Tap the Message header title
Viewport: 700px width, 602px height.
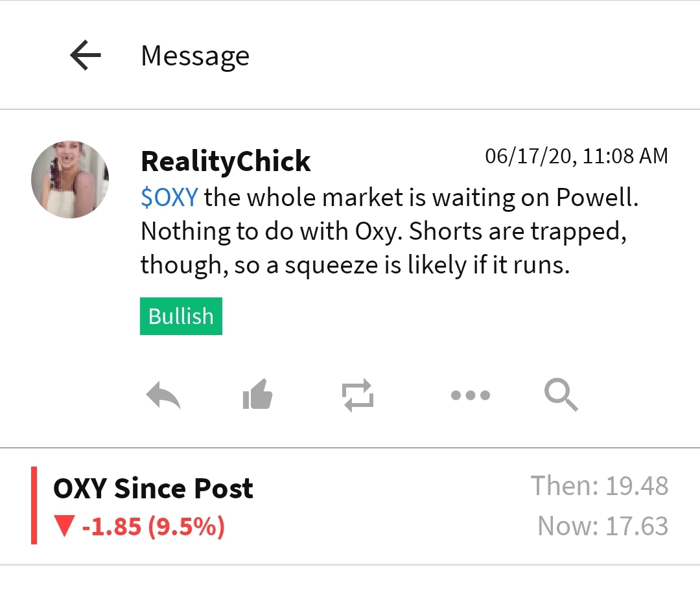(x=195, y=56)
